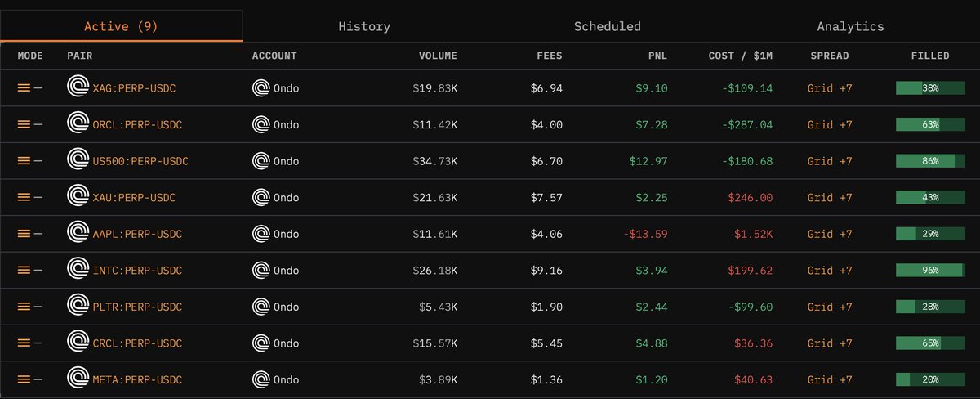Sort by the VOLUME column header

[438, 56]
